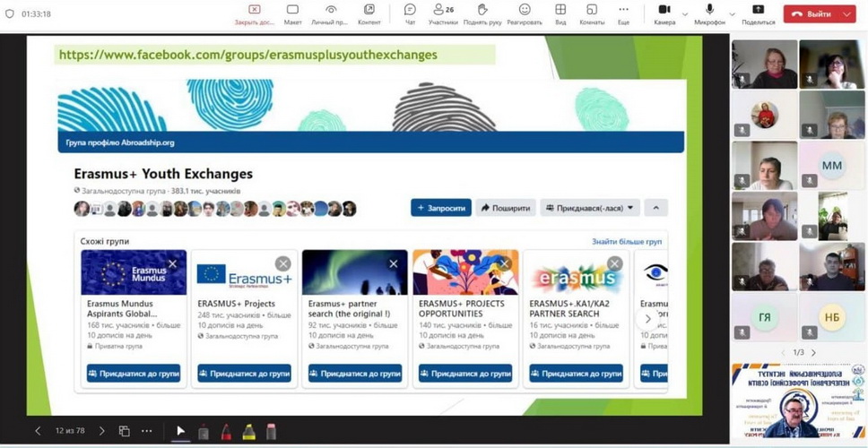
Task: Select the cursor pointer tool
Action: click(180, 431)
